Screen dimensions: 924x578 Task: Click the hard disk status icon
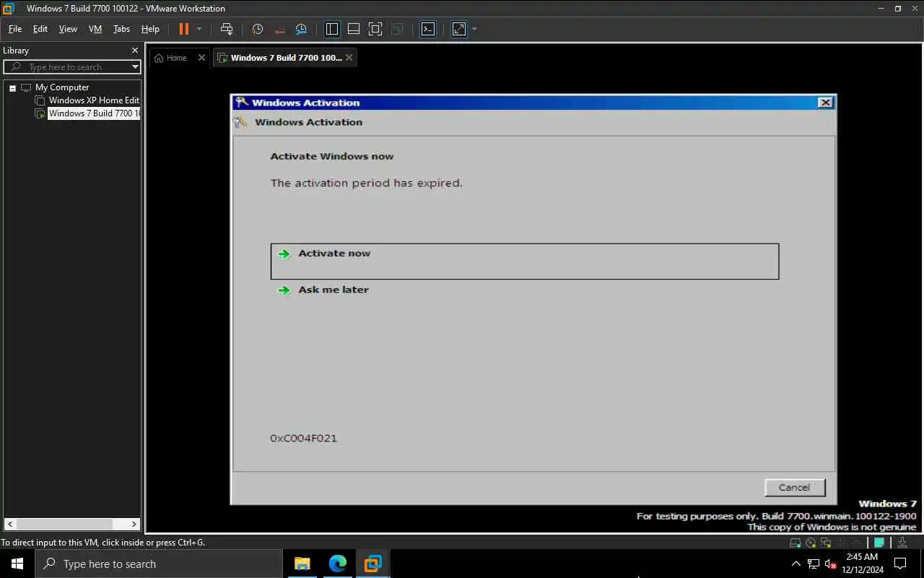click(796, 543)
